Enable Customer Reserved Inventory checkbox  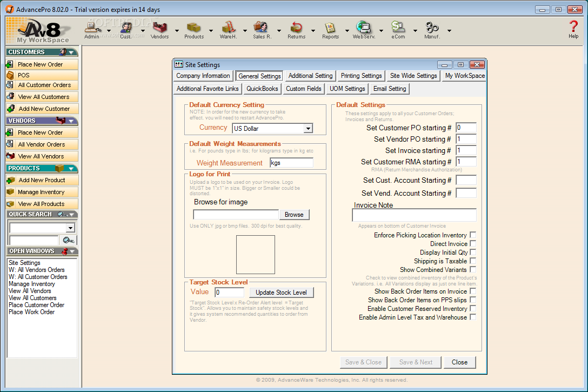tap(473, 308)
